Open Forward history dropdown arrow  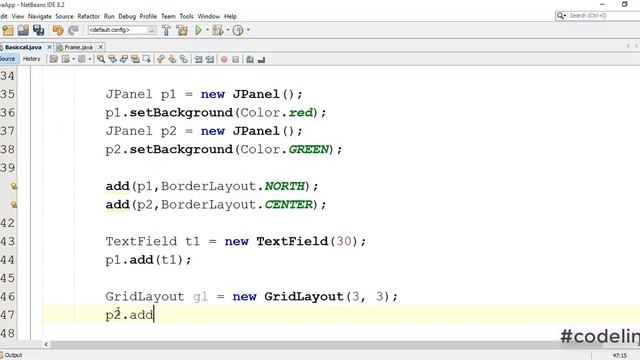tap(89, 60)
